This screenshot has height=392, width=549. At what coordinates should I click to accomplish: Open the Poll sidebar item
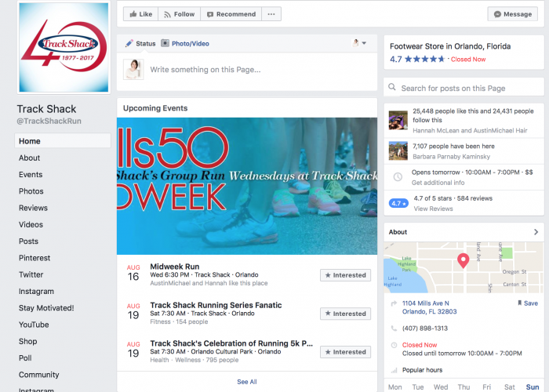pyautogui.click(x=25, y=358)
